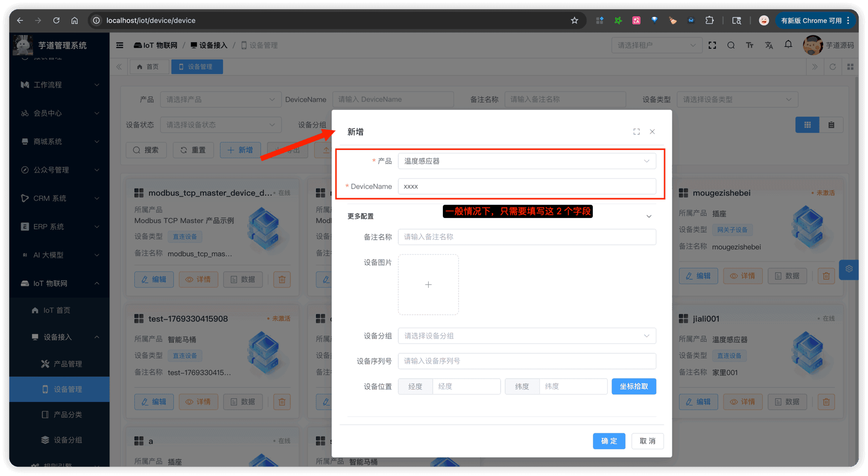Select 产品管理 in the sidebar menu
Image resolution: width=868 pixels, height=476 pixels.
[x=68, y=364]
